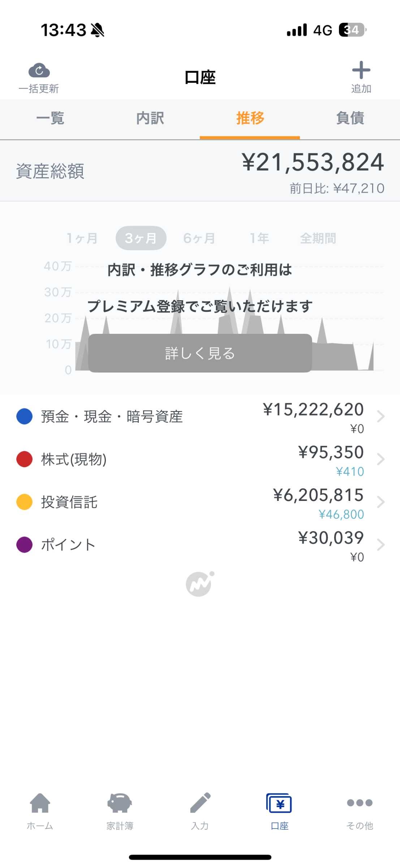The height and width of the screenshot is (868, 400).
Task: Tap the plus 追加 icon
Action: 361,71
